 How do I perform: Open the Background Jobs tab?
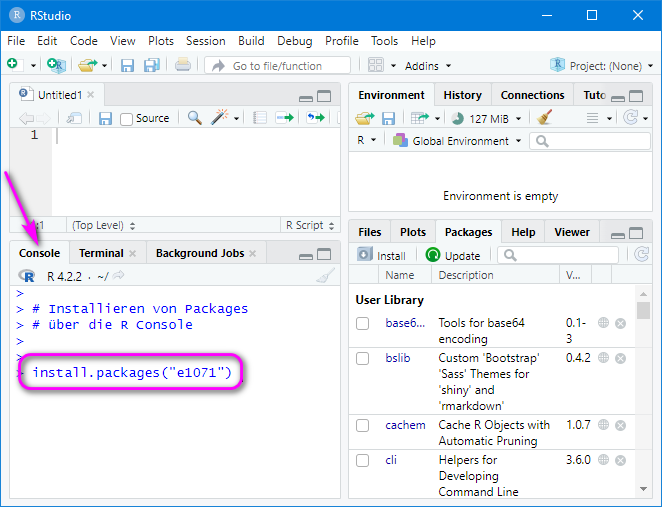pos(200,253)
